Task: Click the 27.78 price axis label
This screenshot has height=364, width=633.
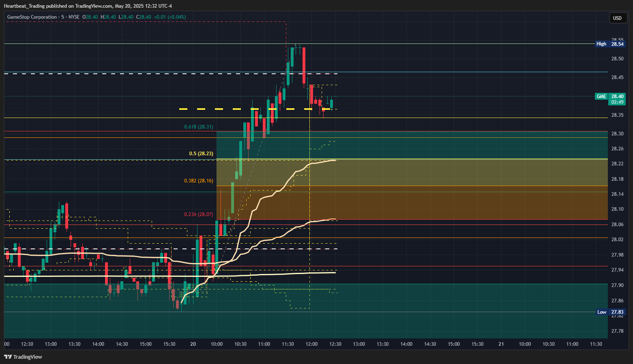Action: (617, 331)
